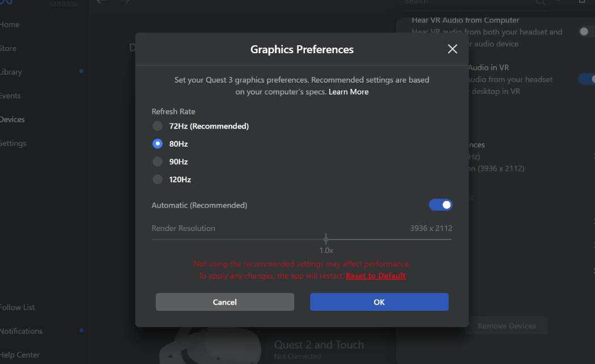Open Settings in the left sidebar

pos(13,143)
